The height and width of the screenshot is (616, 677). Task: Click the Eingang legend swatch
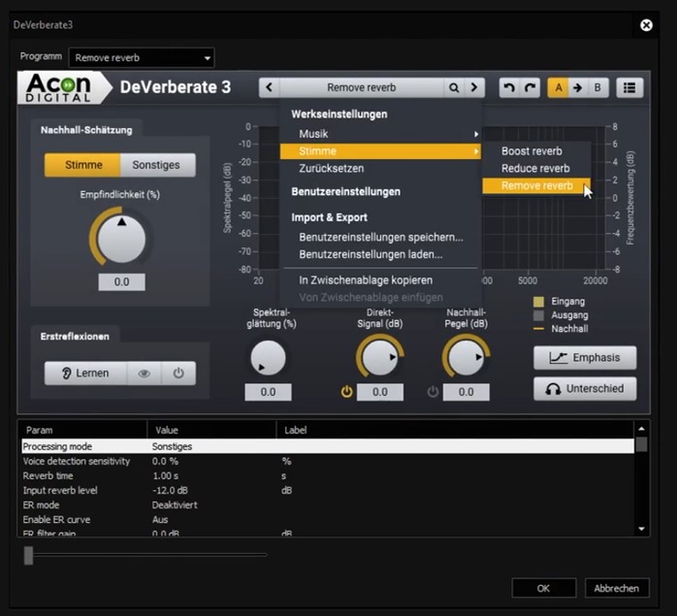pos(538,302)
